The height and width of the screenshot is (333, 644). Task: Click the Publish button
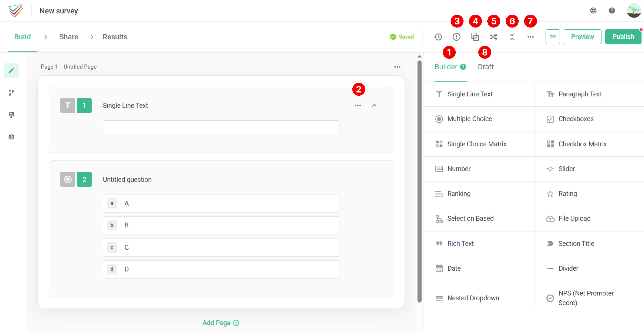[x=623, y=37]
